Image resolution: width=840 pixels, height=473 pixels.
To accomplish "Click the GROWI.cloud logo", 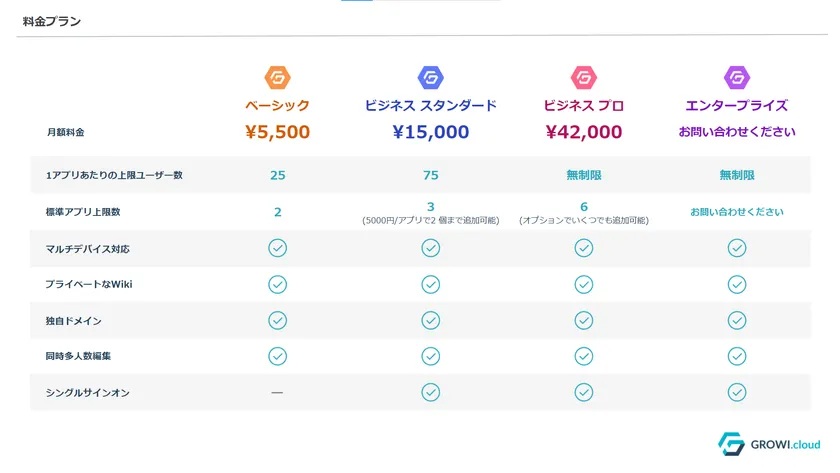I will [769, 443].
